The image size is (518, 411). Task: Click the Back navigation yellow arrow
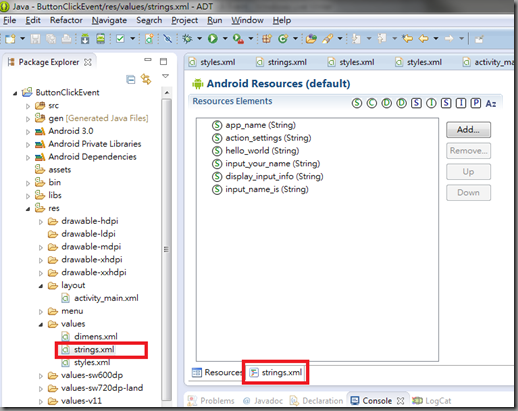pos(423,39)
